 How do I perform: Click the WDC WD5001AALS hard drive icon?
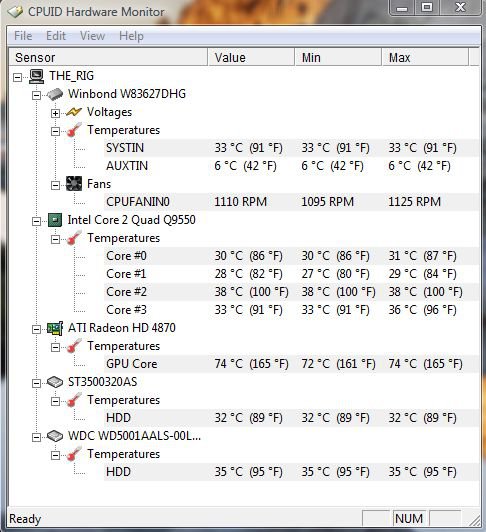click(55, 436)
